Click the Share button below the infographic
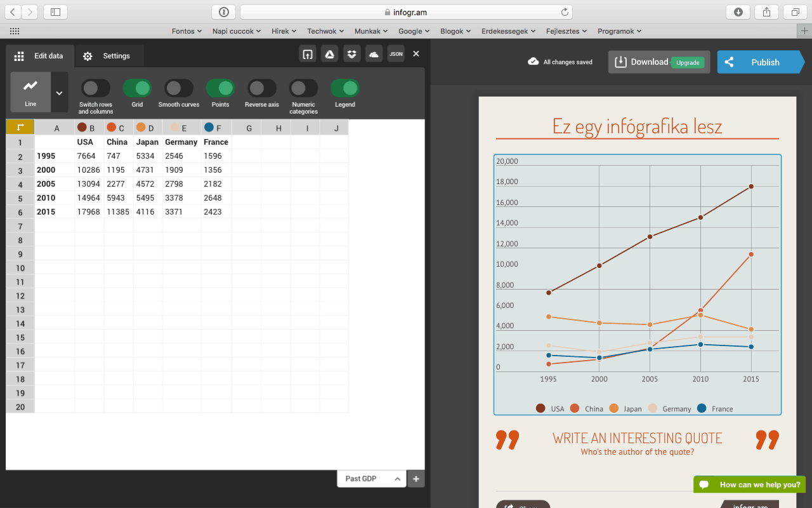This screenshot has width=812, height=508. 523,504
